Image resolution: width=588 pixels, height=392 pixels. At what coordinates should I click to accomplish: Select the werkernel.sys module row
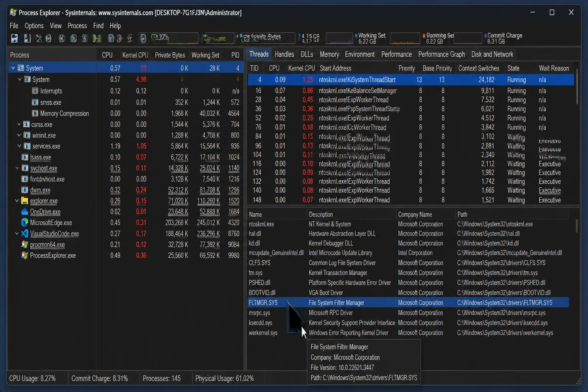[408, 333]
